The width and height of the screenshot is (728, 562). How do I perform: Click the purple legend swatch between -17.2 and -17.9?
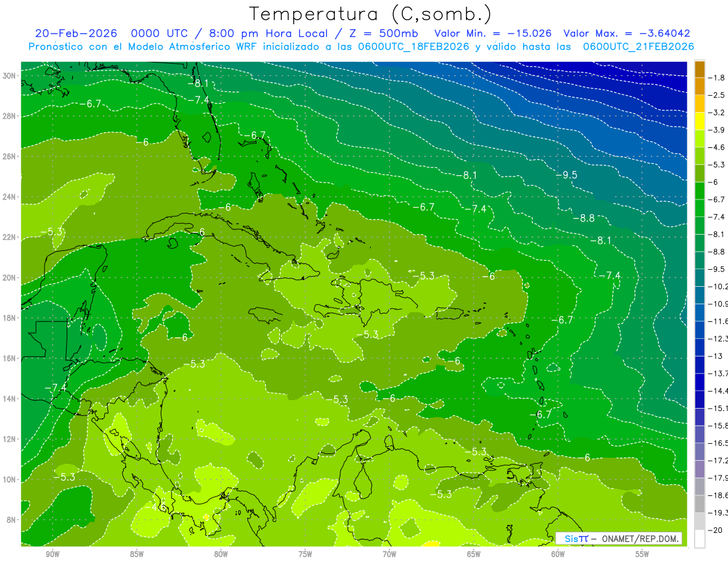[x=699, y=469]
